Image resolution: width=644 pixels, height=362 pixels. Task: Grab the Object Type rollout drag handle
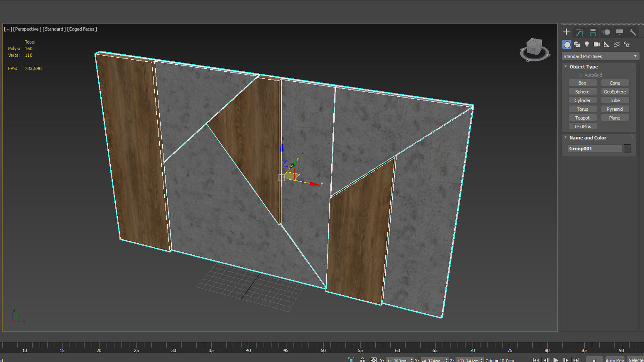click(632, 66)
